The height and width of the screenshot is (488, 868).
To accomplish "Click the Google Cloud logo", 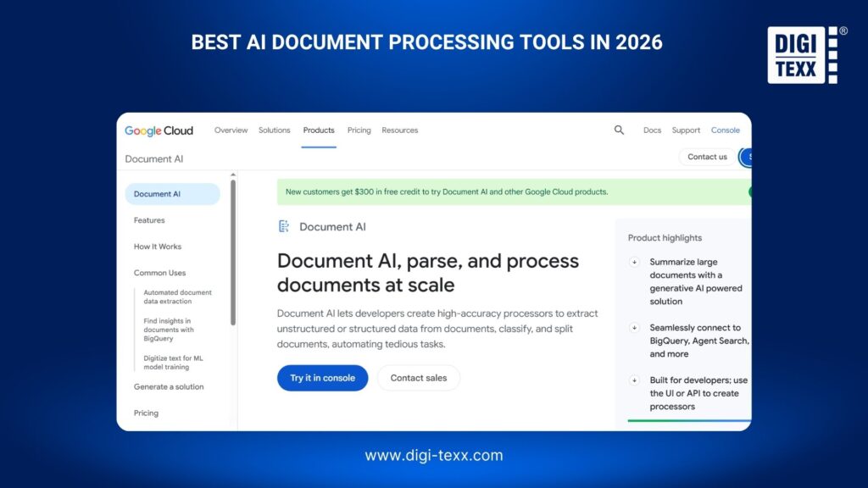I will (159, 130).
